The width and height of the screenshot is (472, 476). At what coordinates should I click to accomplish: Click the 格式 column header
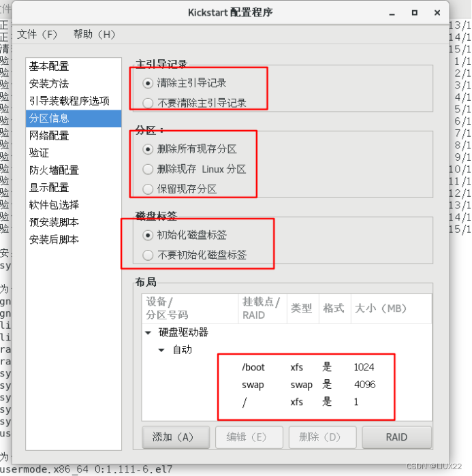(x=335, y=308)
